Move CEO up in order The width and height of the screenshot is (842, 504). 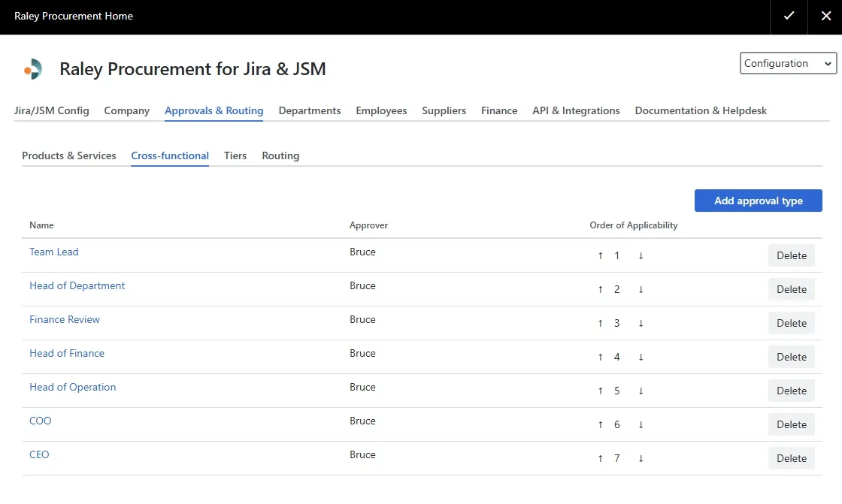[601, 458]
